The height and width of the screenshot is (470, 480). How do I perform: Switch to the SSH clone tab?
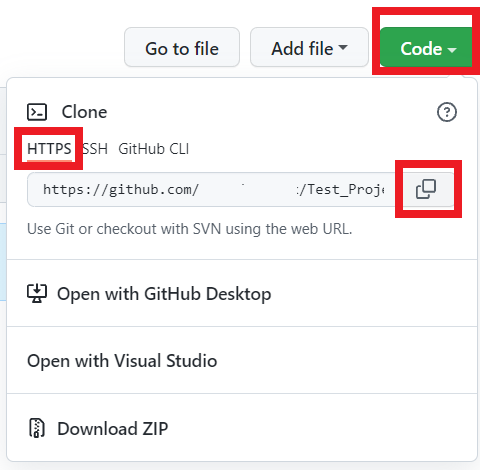point(95,149)
